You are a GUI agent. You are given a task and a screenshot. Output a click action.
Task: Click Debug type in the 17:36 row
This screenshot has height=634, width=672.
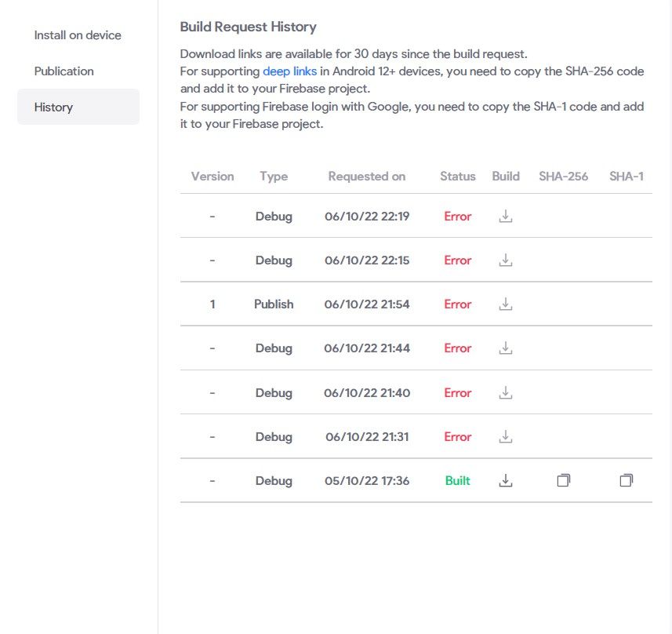coord(274,480)
